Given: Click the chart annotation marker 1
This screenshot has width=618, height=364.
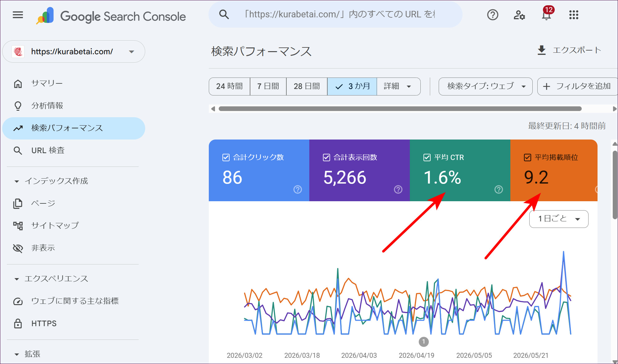Looking at the screenshot, I should click(x=423, y=342).
